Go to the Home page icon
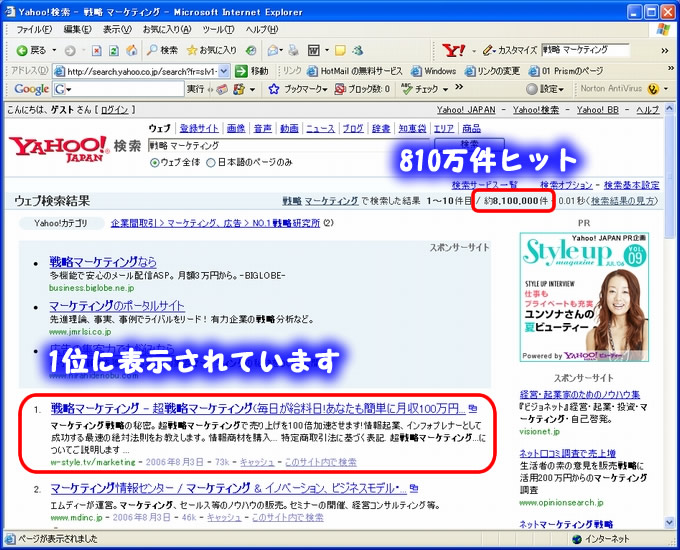The width and height of the screenshot is (680, 550). tap(131, 50)
